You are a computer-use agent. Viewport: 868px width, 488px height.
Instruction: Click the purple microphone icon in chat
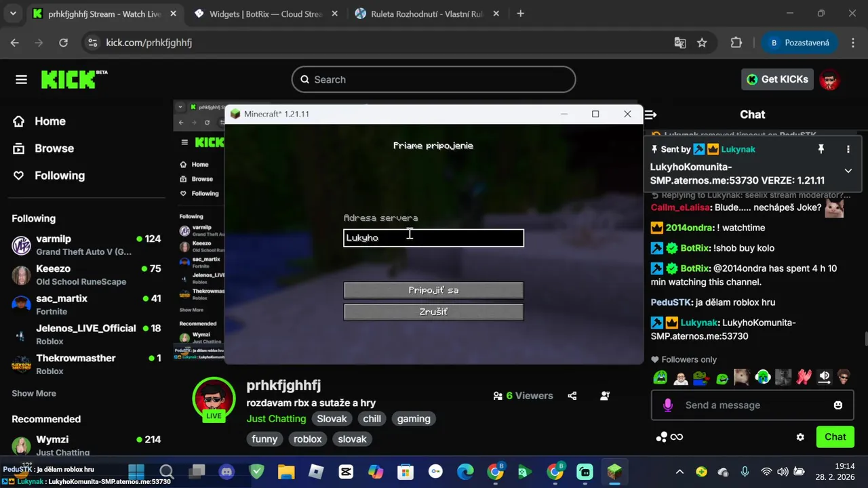pos(668,405)
